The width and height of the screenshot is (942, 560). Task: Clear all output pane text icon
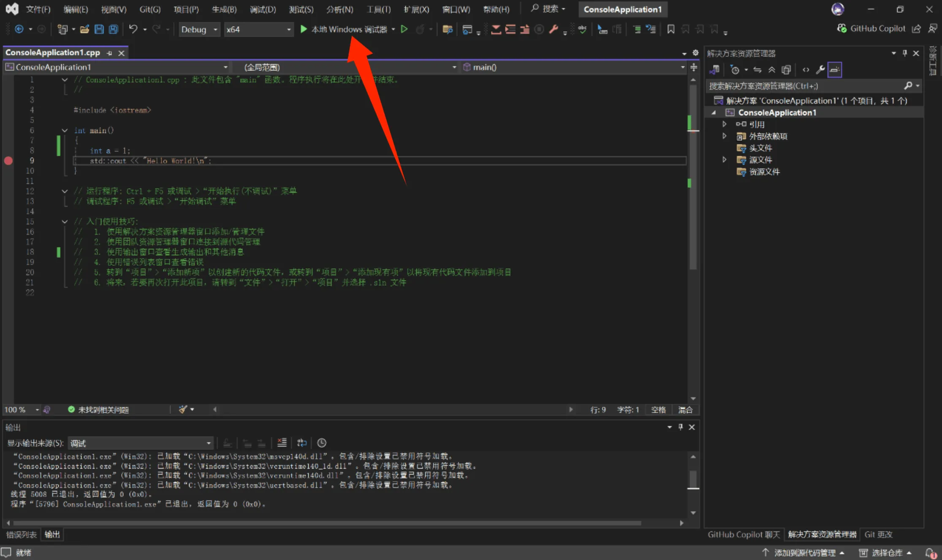coord(282,443)
